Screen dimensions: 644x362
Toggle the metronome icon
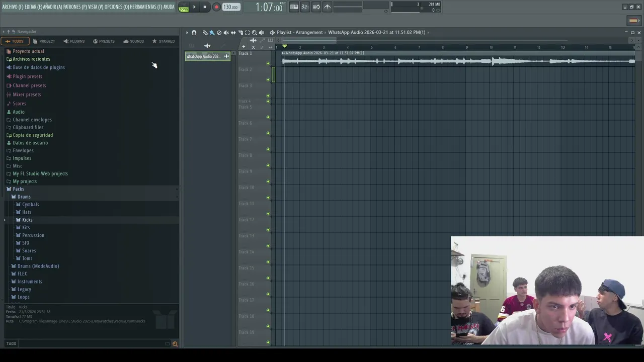click(327, 7)
